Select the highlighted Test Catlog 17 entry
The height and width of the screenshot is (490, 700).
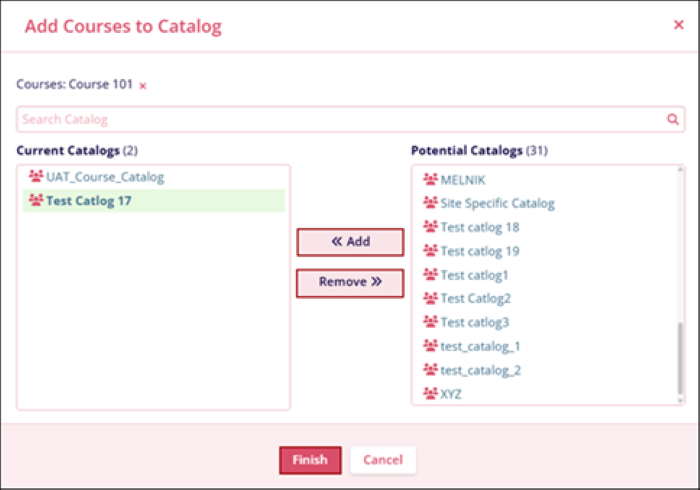click(x=89, y=201)
